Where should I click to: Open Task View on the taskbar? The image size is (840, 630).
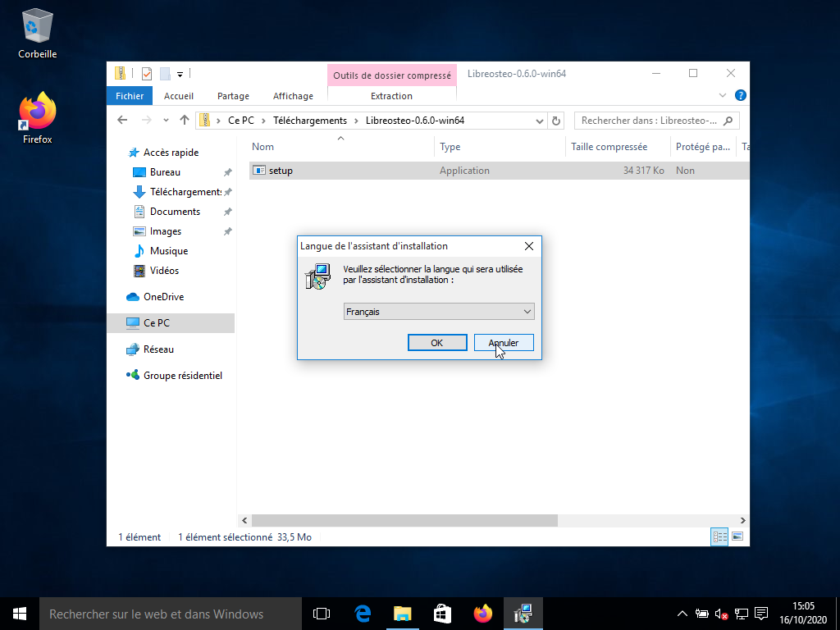322,614
